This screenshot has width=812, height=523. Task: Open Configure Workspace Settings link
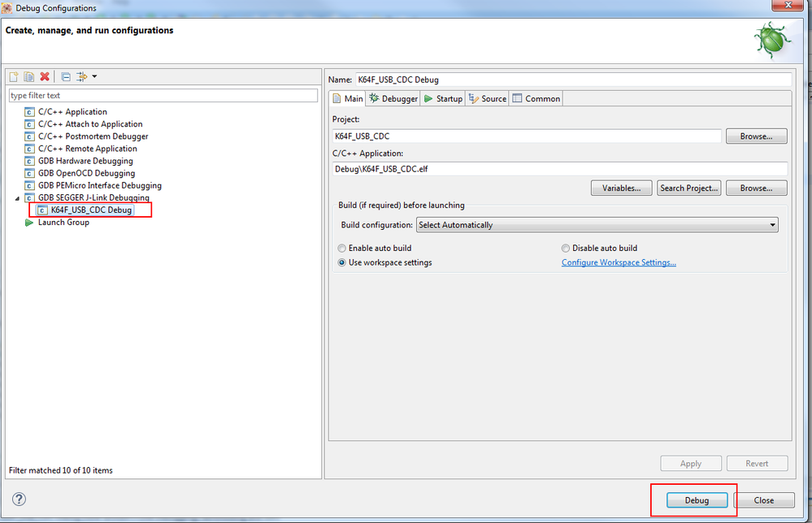tap(619, 263)
